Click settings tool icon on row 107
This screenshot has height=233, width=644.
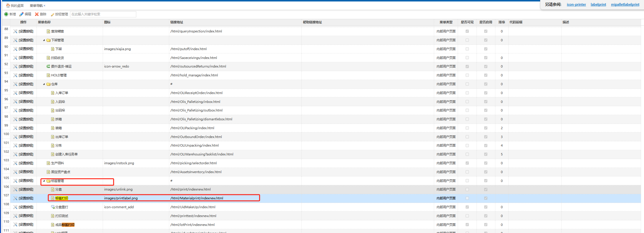tap(15, 198)
